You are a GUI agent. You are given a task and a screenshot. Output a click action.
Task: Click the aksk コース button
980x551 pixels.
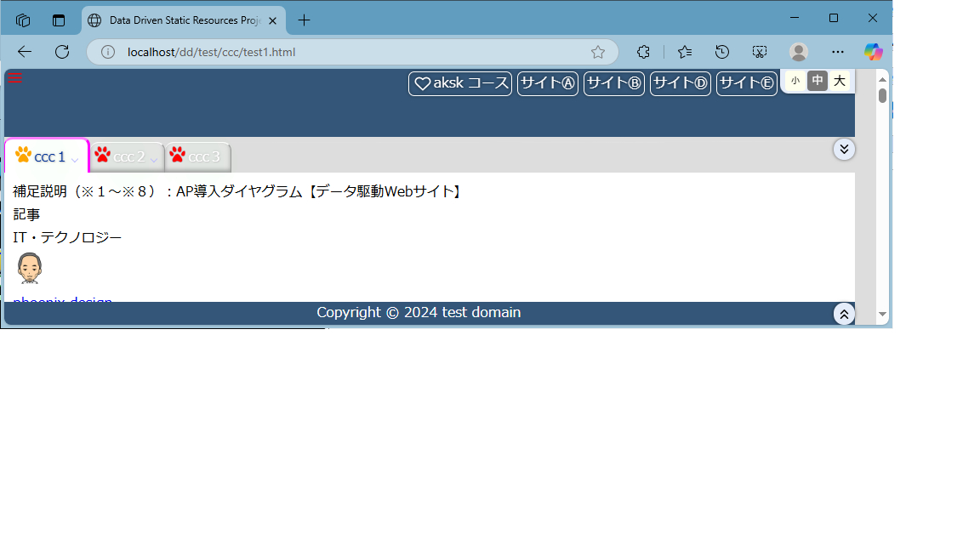click(x=460, y=83)
